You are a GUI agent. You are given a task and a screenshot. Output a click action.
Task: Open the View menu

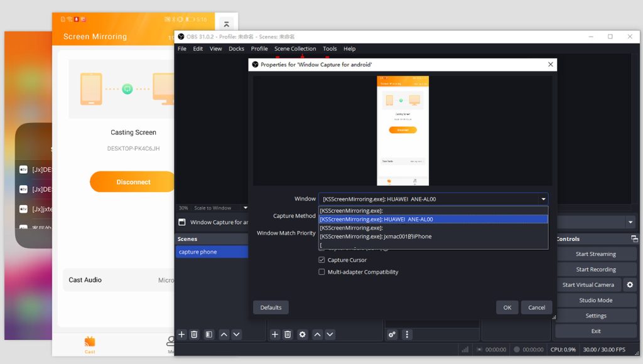coord(216,48)
